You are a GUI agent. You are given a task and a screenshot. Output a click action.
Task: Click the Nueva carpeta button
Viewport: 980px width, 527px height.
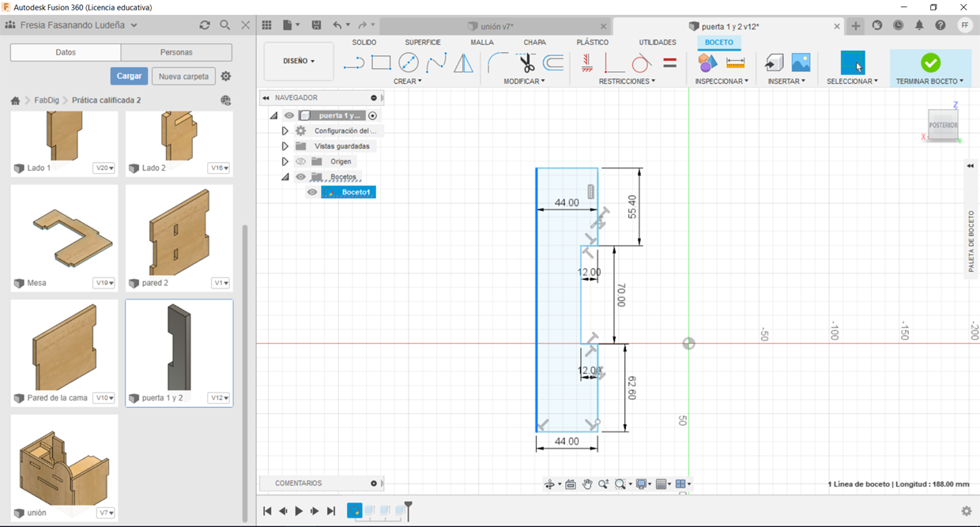pos(183,77)
